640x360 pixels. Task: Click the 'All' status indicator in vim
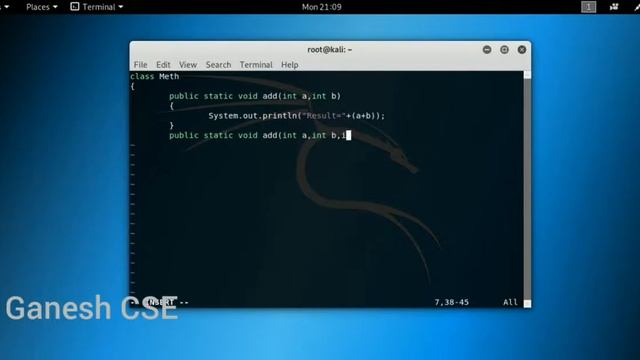[x=510, y=302]
